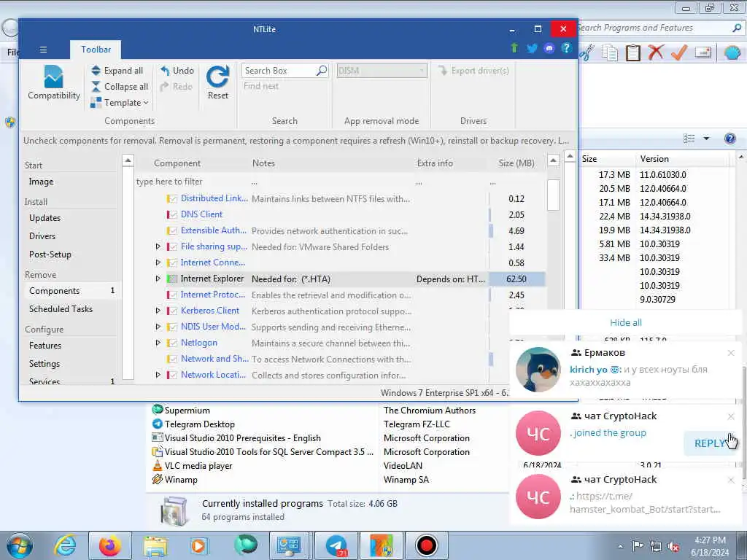This screenshot has height=560, width=747.
Task: Click the orange checkmark icon in background toolbar
Action: click(679, 52)
